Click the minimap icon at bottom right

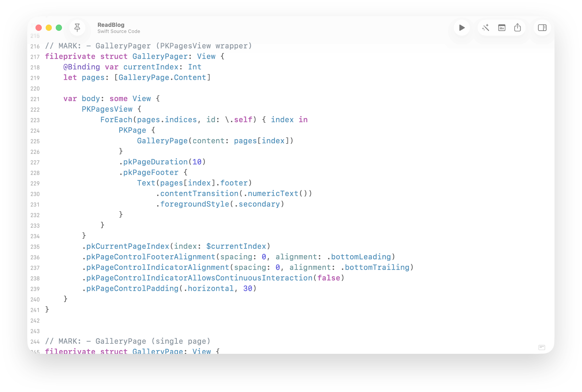click(x=542, y=348)
